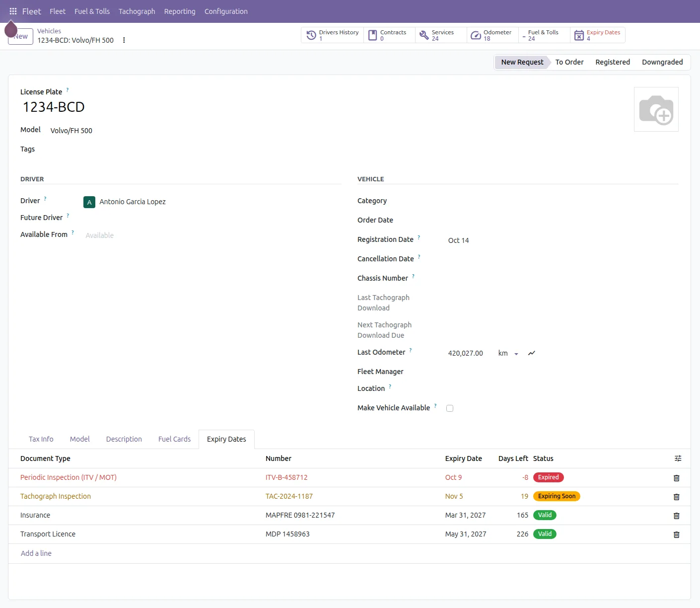Viewport: 700px width, 608px height.
Task: Open Fuel & Tolls stat button
Action: point(545,35)
